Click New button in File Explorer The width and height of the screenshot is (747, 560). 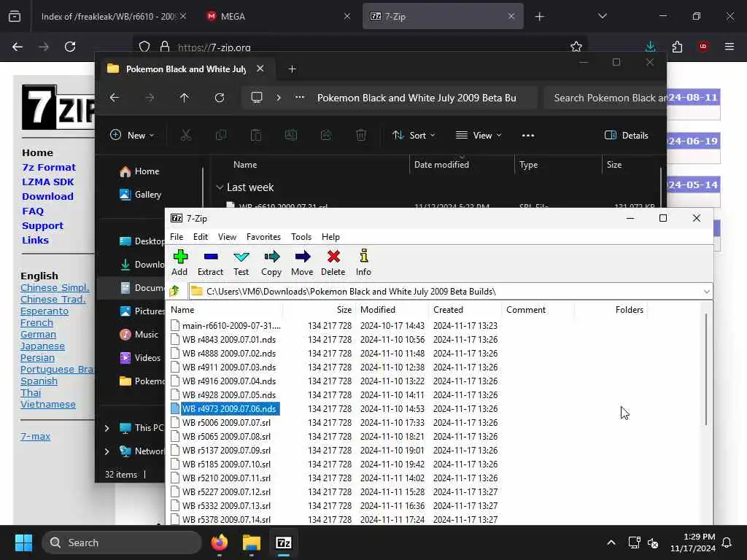coord(132,135)
